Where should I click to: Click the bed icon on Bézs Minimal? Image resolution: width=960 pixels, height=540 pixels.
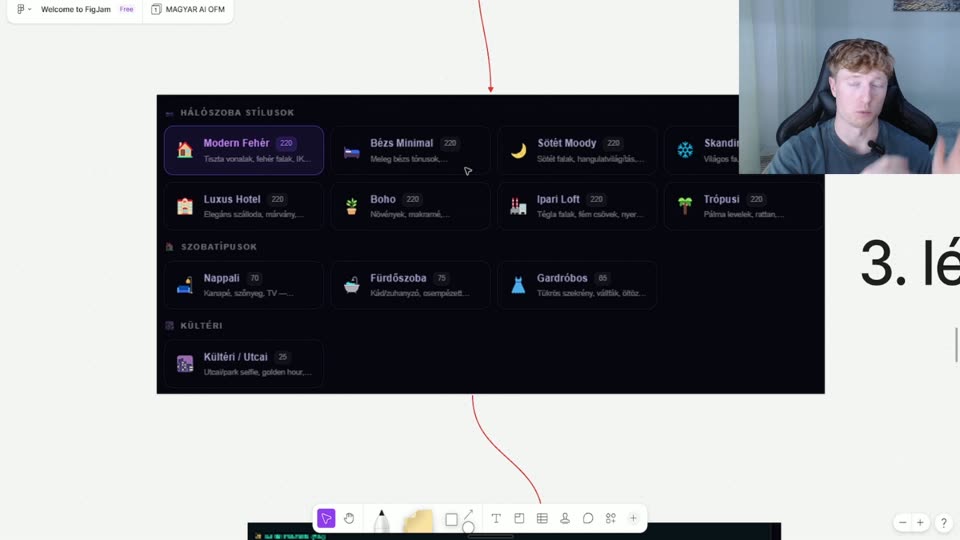click(351, 151)
